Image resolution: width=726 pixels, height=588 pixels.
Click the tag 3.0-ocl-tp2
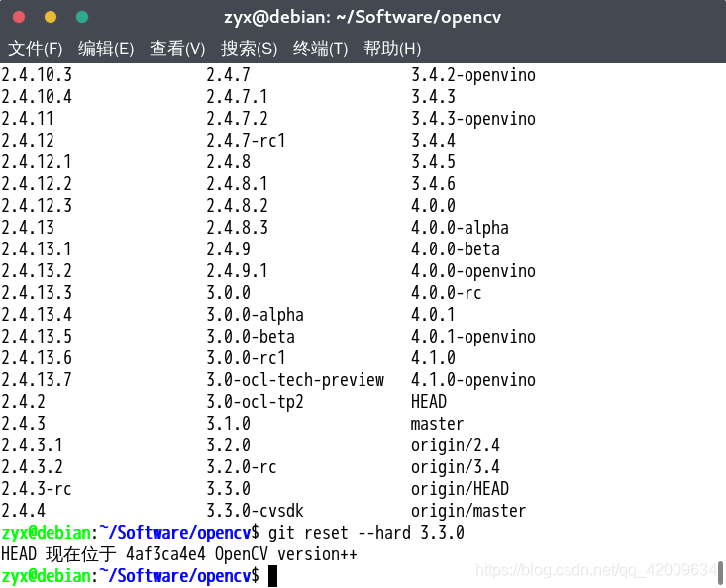pos(255,402)
